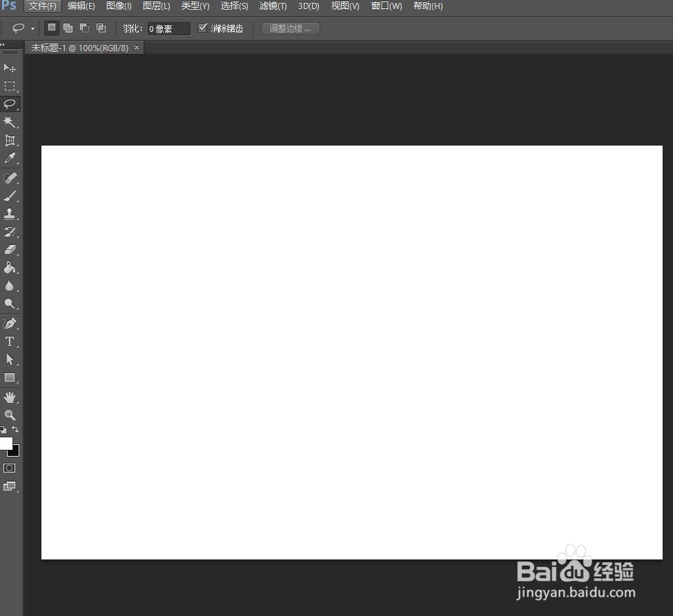The image size is (673, 616).
Task: Change the screen mode
Action: click(10, 486)
